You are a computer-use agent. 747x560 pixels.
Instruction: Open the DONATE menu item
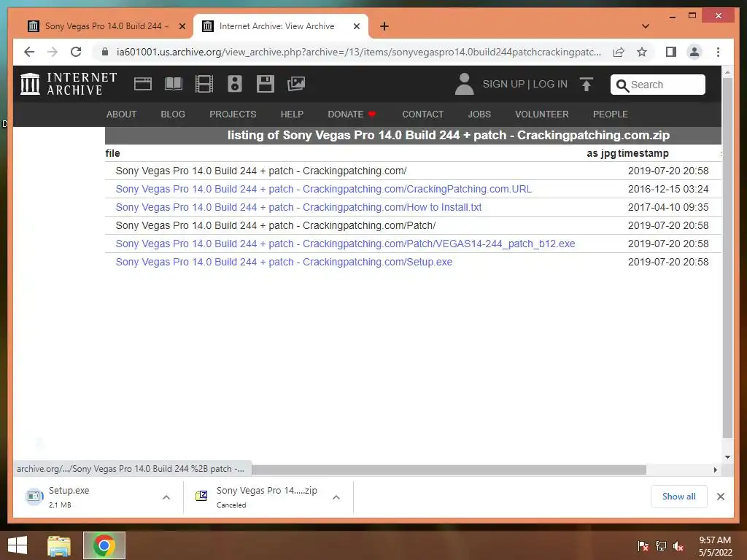352,114
